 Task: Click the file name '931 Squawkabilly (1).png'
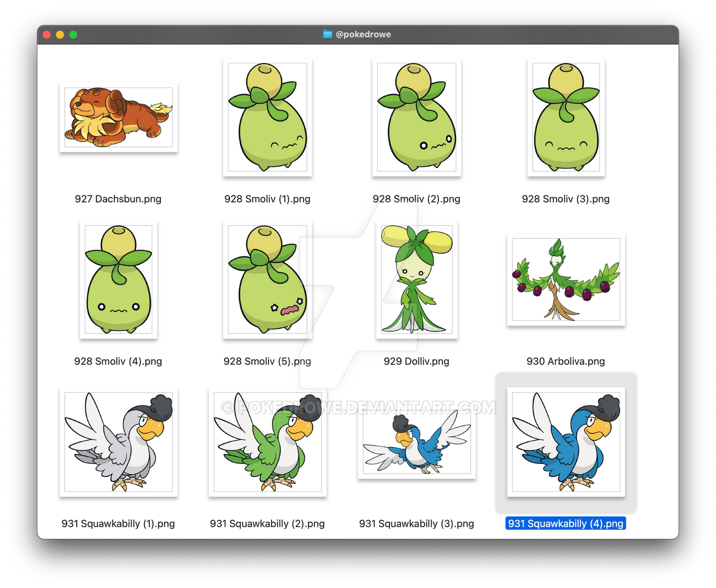pyautogui.click(x=118, y=524)
